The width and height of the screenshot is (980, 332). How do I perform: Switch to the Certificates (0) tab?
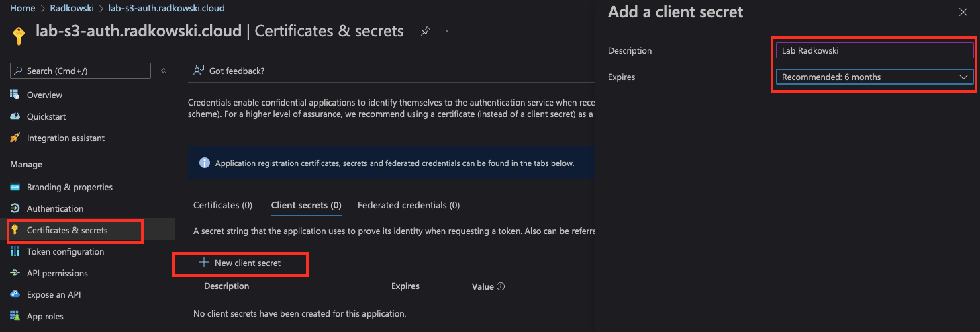[x=223, y=205]
